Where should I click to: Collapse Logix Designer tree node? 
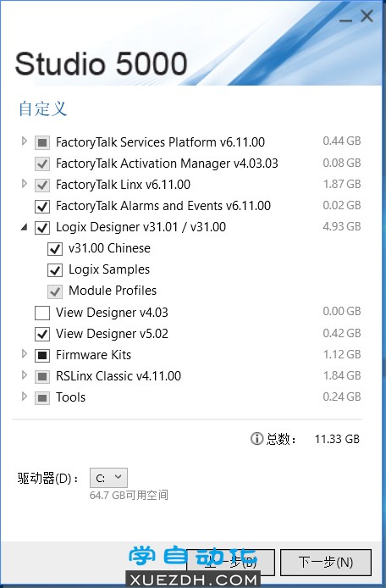click(25, 227)
